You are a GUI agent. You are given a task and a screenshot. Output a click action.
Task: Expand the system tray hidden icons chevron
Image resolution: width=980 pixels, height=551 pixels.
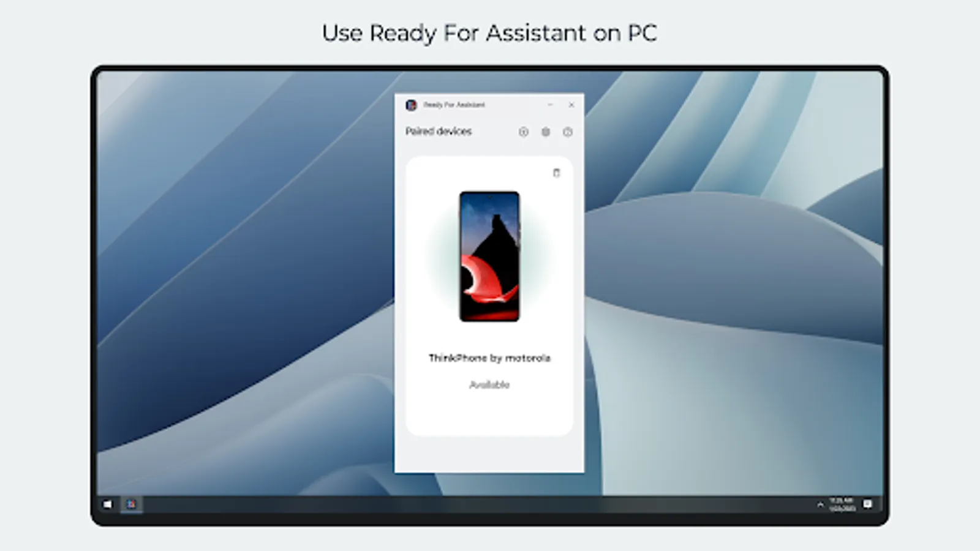820,504
